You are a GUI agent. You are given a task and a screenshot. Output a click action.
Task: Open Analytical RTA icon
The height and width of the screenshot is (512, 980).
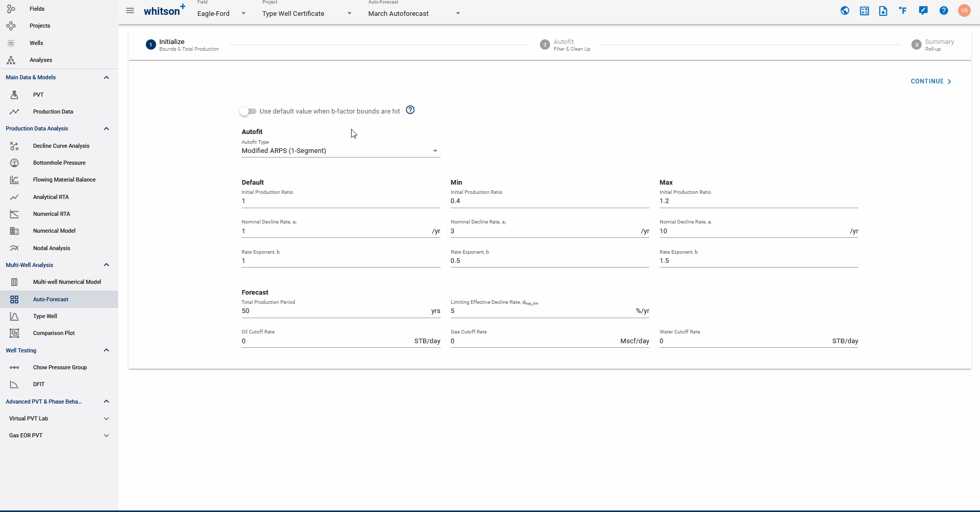pyautogui.click(x=14, y=197)
